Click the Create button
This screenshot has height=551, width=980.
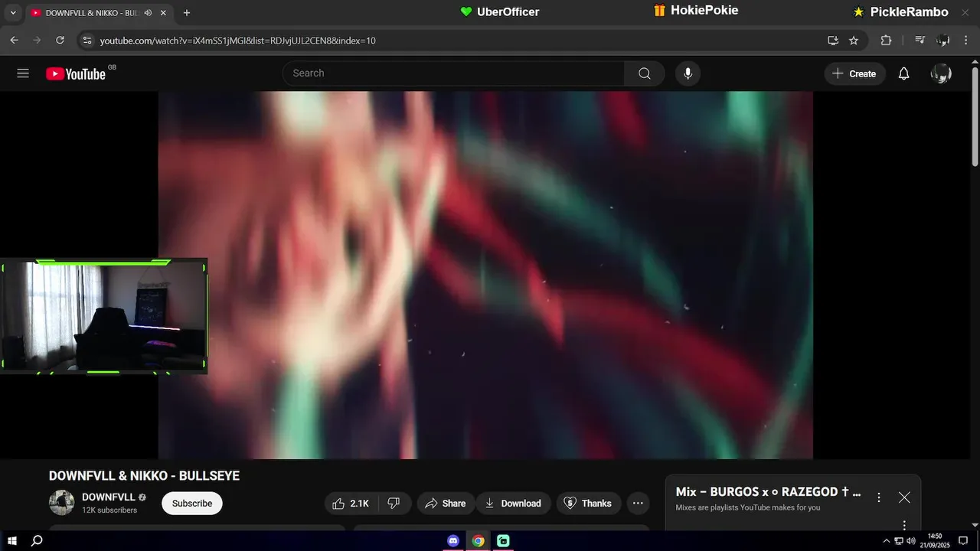coord(854,73)
